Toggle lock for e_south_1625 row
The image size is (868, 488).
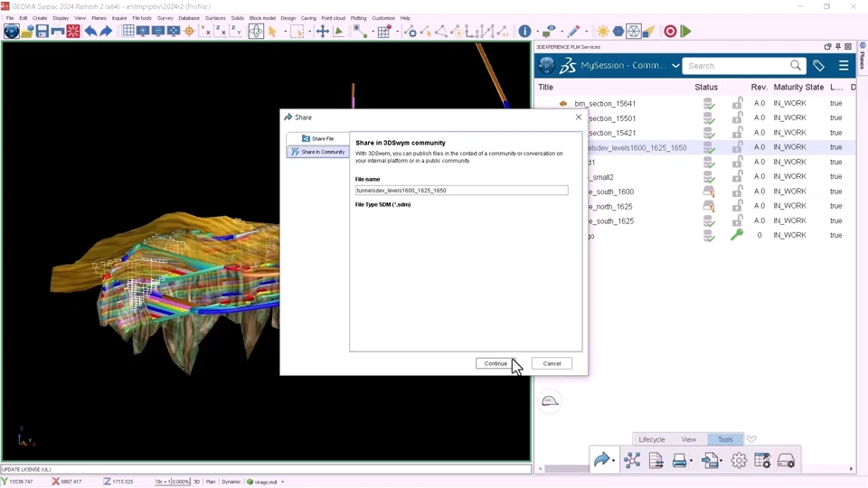click(738, 221)
